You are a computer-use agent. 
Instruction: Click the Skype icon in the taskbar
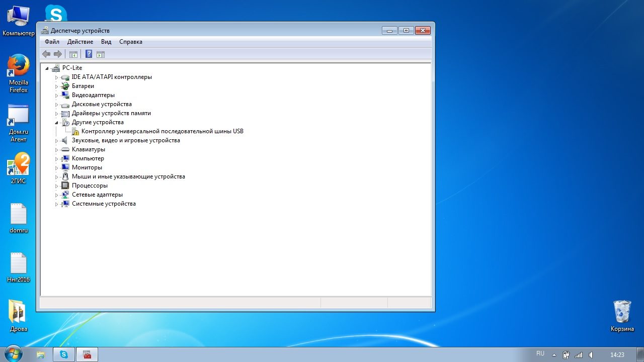tap(64, 354)
